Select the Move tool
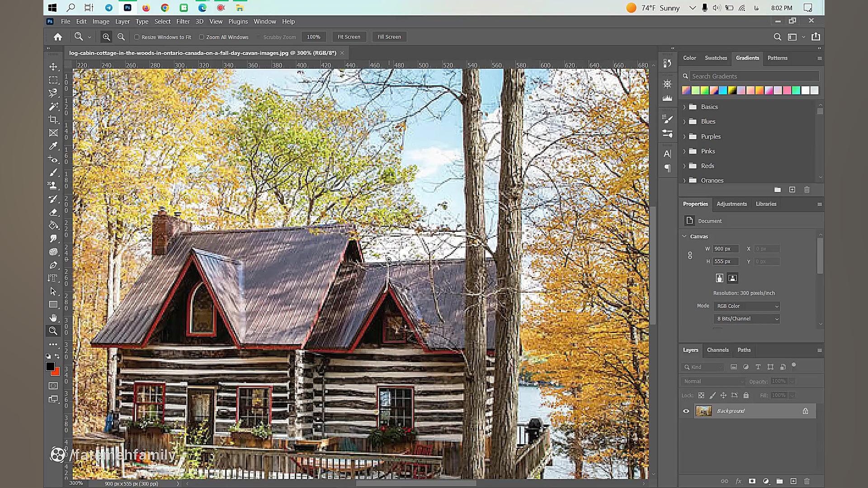Viewport: 868px width, 488px height. pyautogui.click(x=53, y=67)
